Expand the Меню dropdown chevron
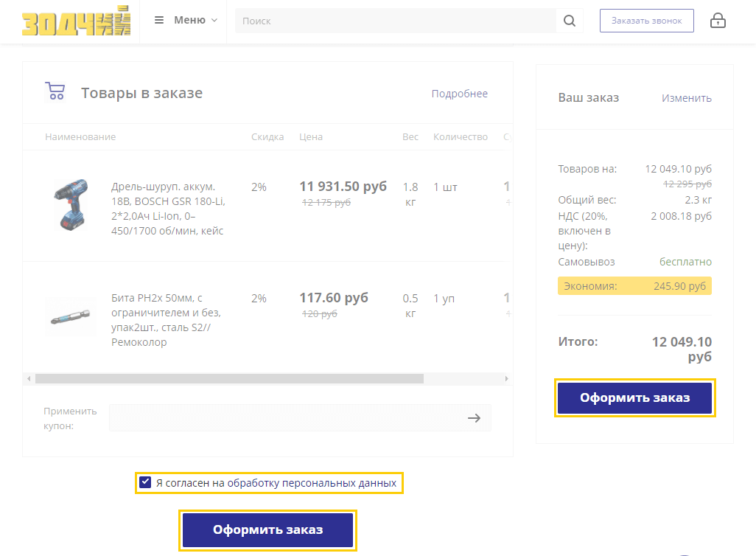This screenshot has width=756, height=556. [214, 20]
